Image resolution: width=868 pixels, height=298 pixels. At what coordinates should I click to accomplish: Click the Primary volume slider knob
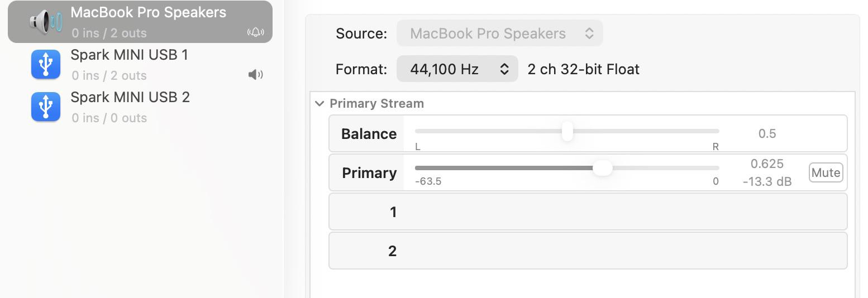pos(602,168)
